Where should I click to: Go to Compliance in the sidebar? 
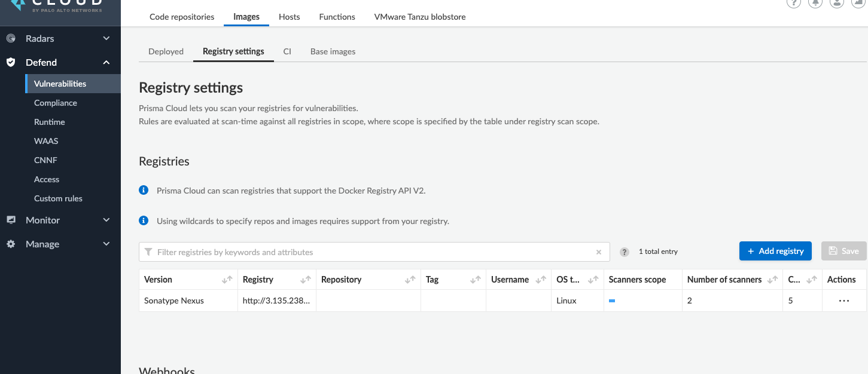point(56,103)
